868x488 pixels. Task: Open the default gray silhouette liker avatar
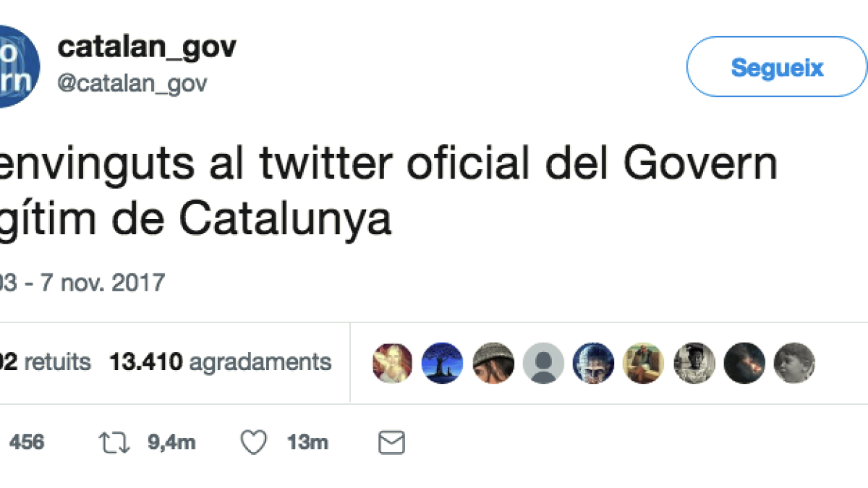pyautogui.click(x=543, y=363)
